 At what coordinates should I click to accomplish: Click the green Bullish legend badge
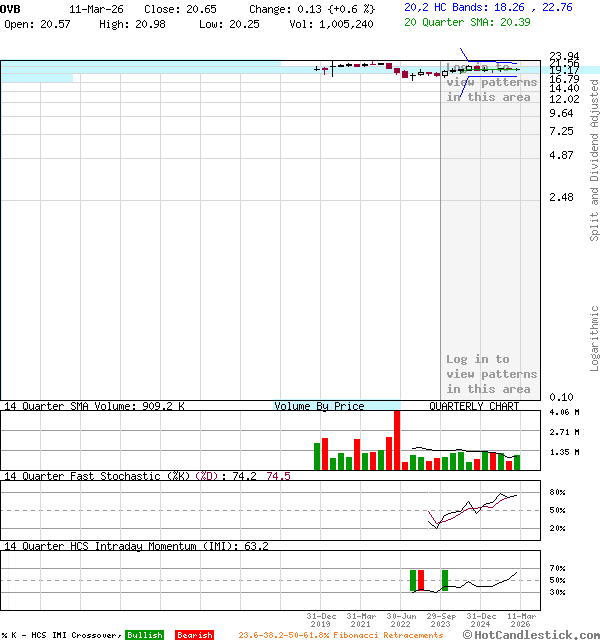tap(144, 635)
